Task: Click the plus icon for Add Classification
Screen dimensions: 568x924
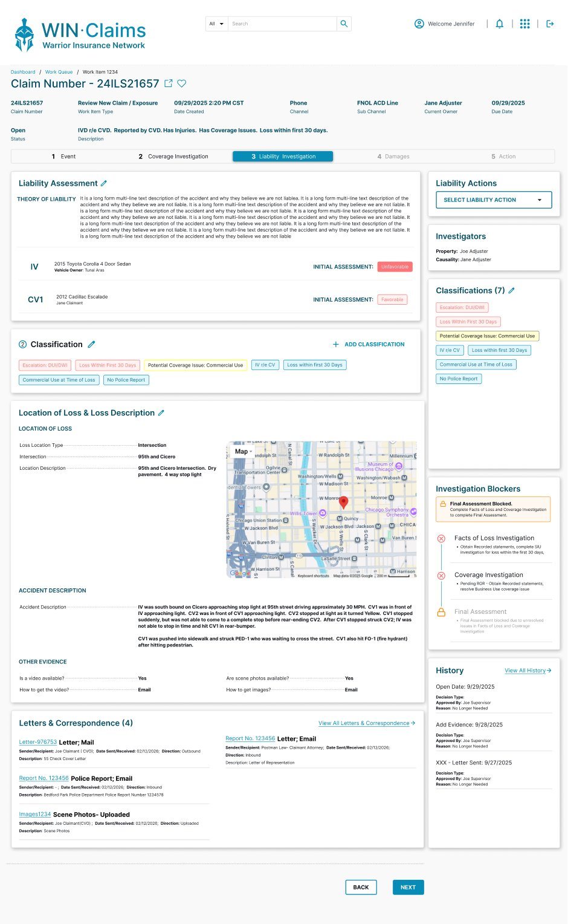Action: pyautogui.click(x=336, y=344)
